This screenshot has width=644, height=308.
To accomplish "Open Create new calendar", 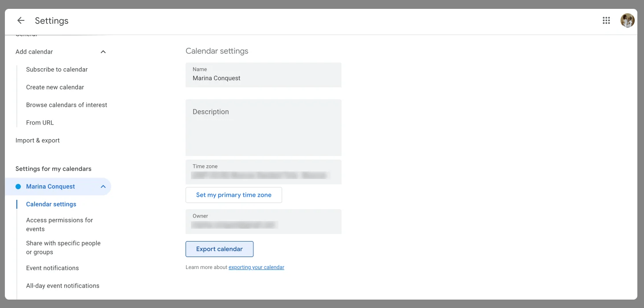I will pos(55,87).
